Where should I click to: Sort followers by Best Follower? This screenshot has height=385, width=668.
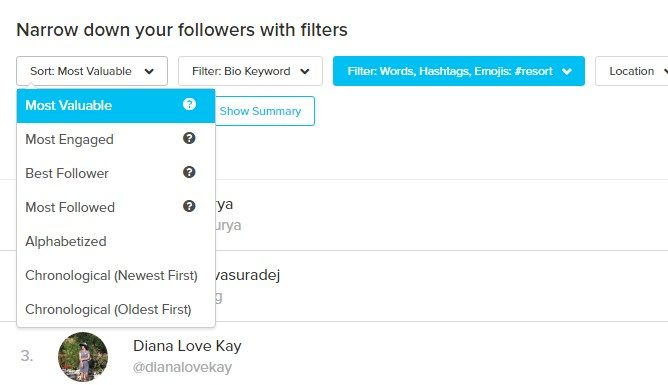tap(116, 173)
